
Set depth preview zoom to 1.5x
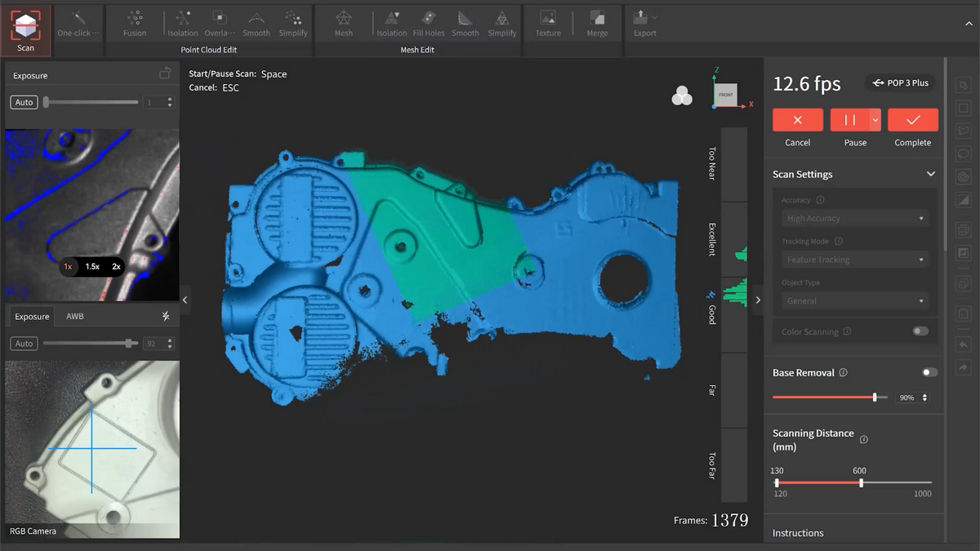tap(92, 266)
